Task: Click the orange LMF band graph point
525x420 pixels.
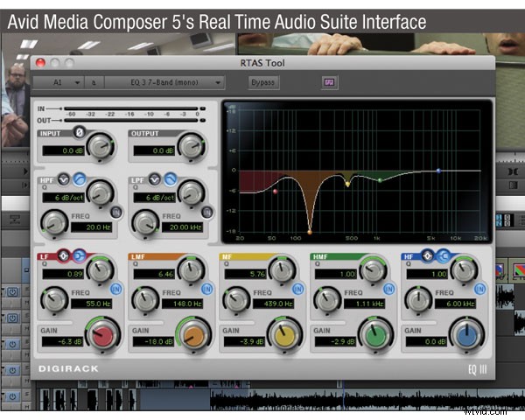Action: coord(310,232)
